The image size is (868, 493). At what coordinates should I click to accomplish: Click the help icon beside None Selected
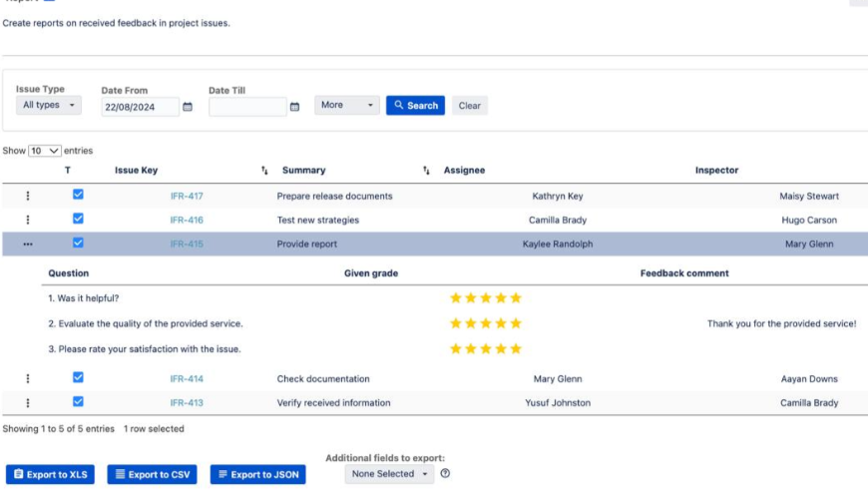445,474
